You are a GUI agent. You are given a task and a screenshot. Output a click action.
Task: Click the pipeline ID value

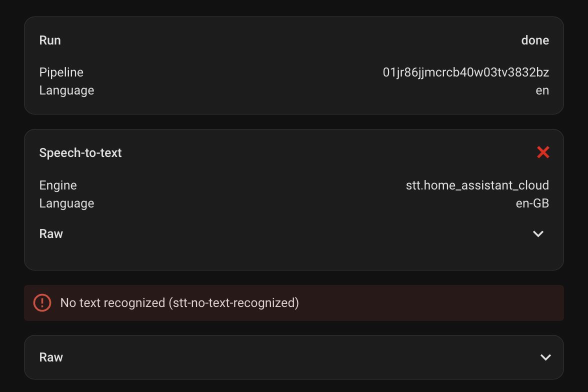click(x=465, y=72)
